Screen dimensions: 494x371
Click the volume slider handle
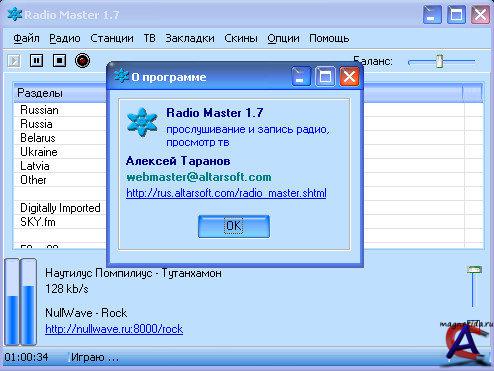[x=474, y=269]
